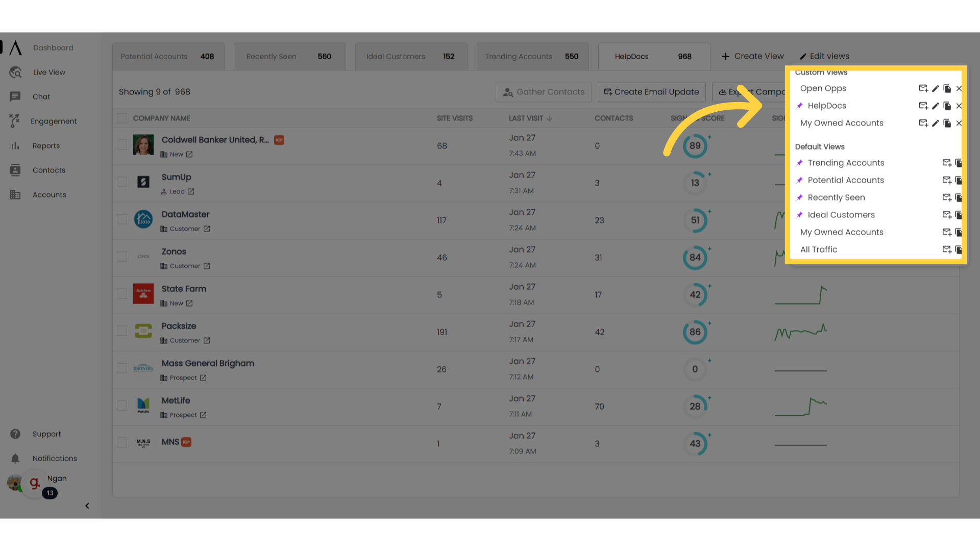Click the Zonos company logo thumbnail
Viewport: 980px width, 551px height.
143,257
